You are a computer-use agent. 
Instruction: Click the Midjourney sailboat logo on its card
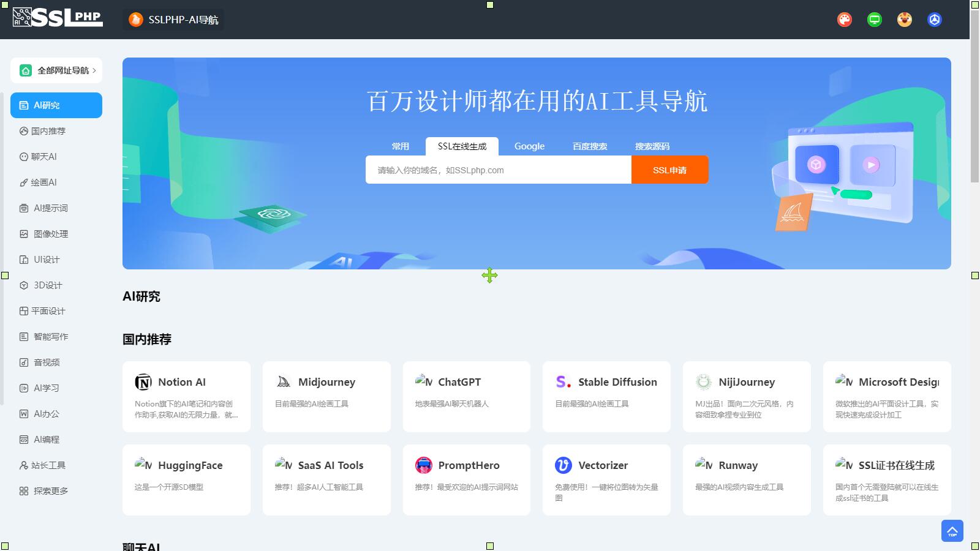284,382
